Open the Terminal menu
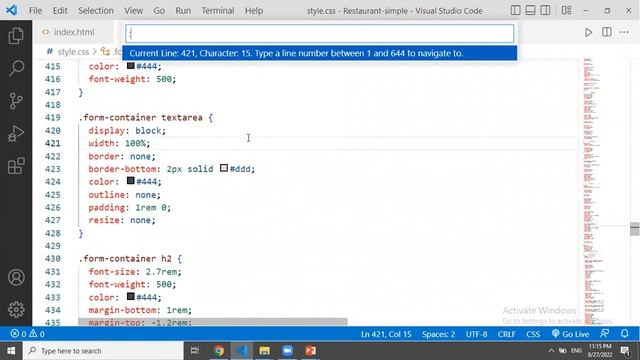The image size is (640, 360). [218, 11]
